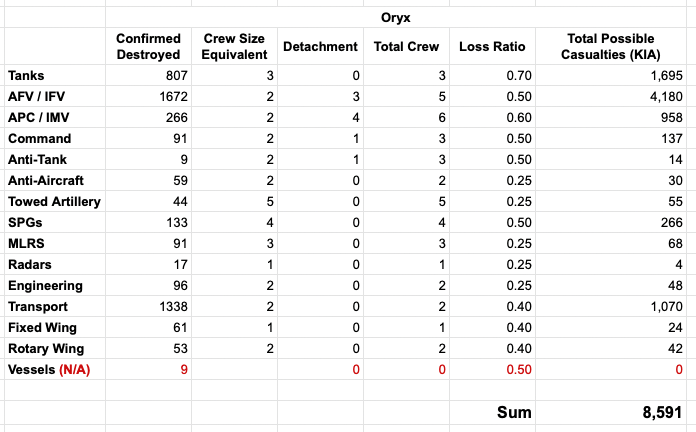Select the Tanks row label
Viewport: 696px width, 432px height.
[x=26, y=75]
